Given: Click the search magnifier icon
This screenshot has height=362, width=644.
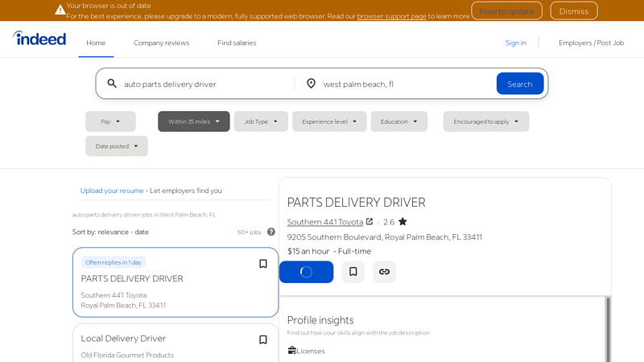Looking at the screenshot, I should tap(112, 84).
